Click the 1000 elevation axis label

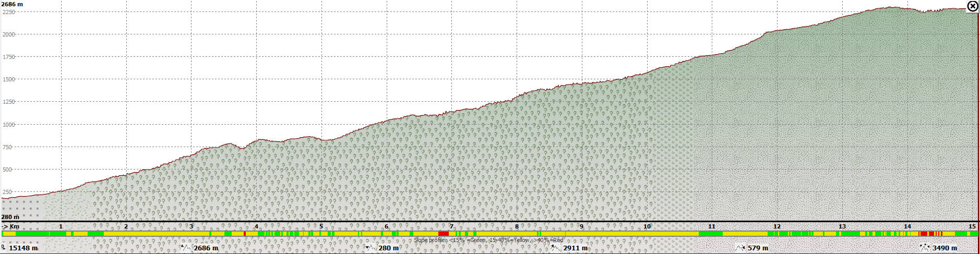point(9,125)
